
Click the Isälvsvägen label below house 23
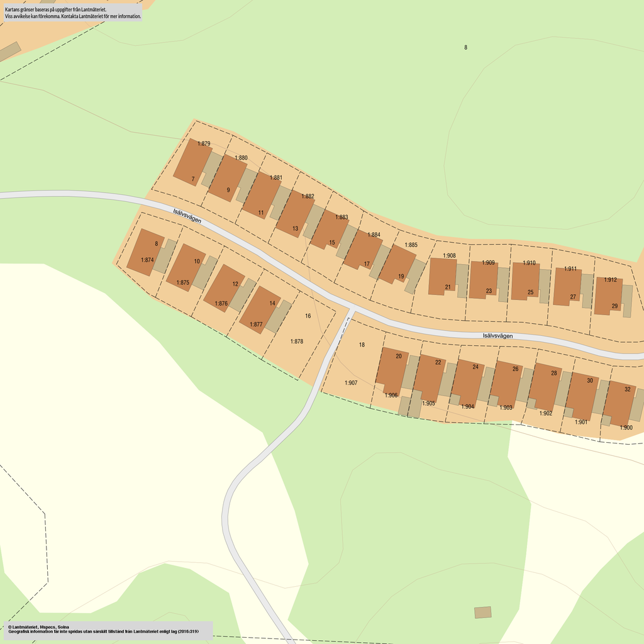(497, 336)
